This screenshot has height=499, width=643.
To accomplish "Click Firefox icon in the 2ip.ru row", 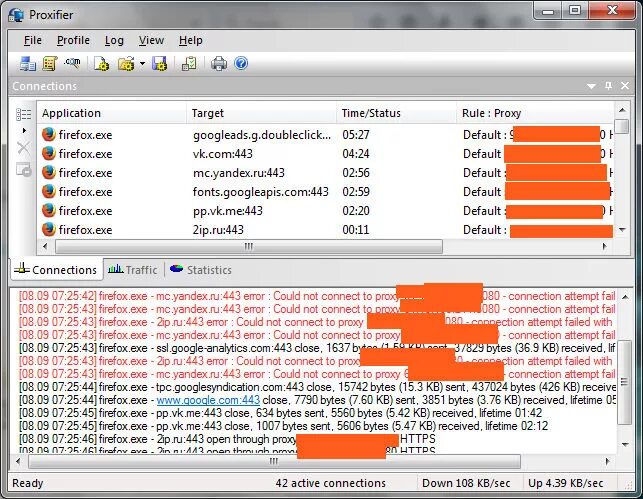I will pyautogui.click(x=49, y=229).
